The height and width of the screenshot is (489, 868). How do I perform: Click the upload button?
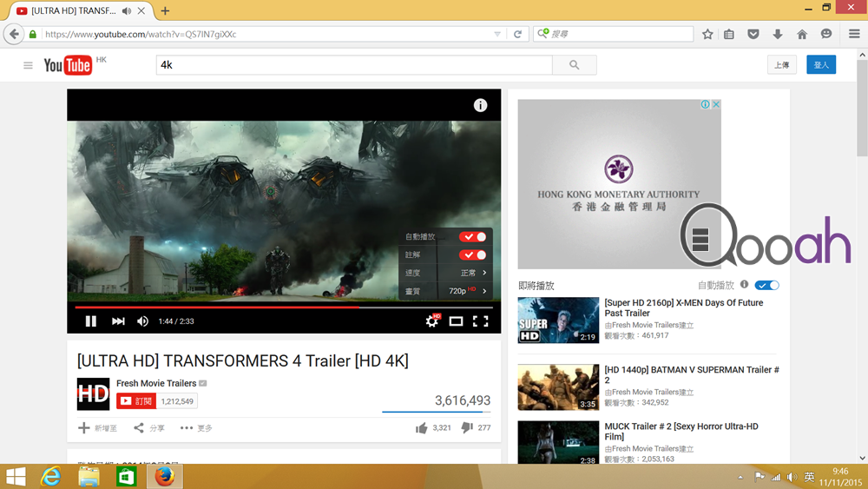(782, 65)
